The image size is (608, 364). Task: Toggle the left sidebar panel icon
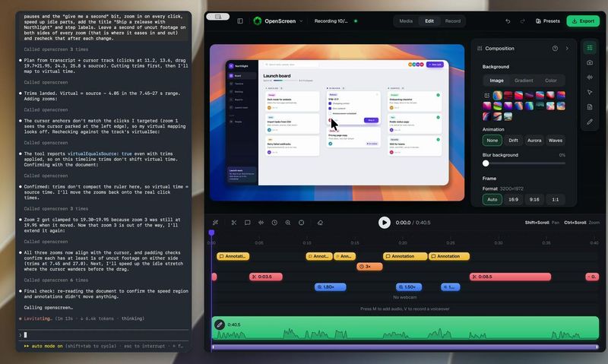coord(240,21)
